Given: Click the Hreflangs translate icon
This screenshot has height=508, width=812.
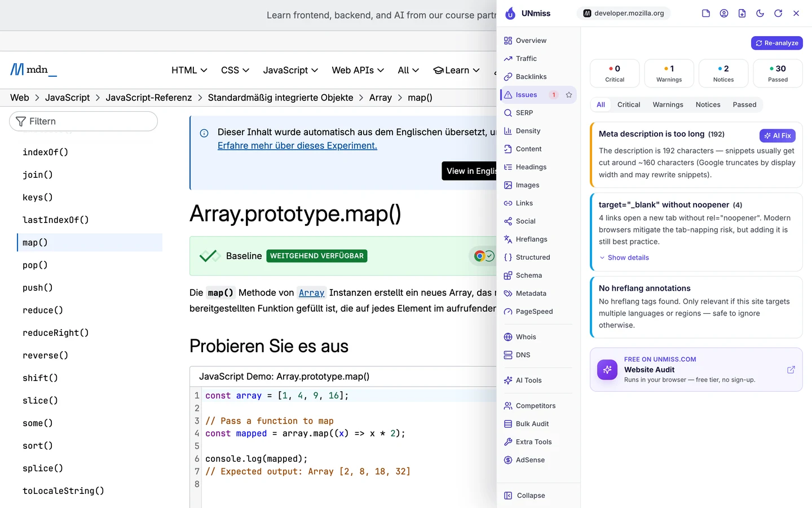Looking at the screenshot, I should tap(508, 239).
